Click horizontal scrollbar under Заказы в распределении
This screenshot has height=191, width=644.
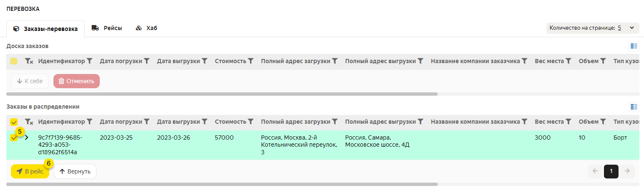pyautogui.click(x=222, y=184)
